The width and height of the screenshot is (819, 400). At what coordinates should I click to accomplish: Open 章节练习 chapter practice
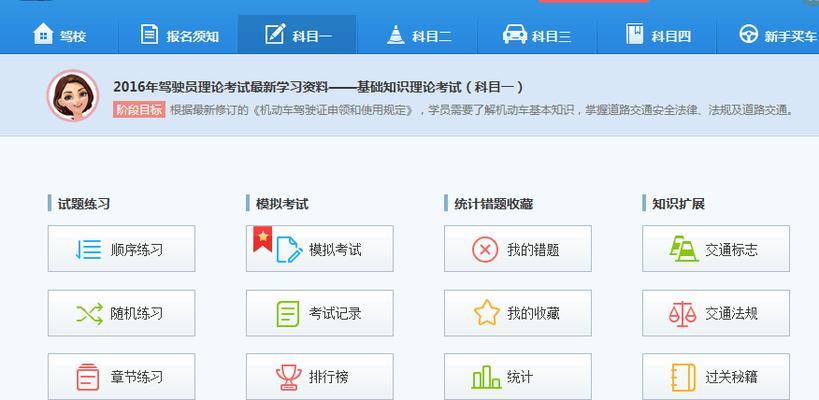tap(122, 377)
